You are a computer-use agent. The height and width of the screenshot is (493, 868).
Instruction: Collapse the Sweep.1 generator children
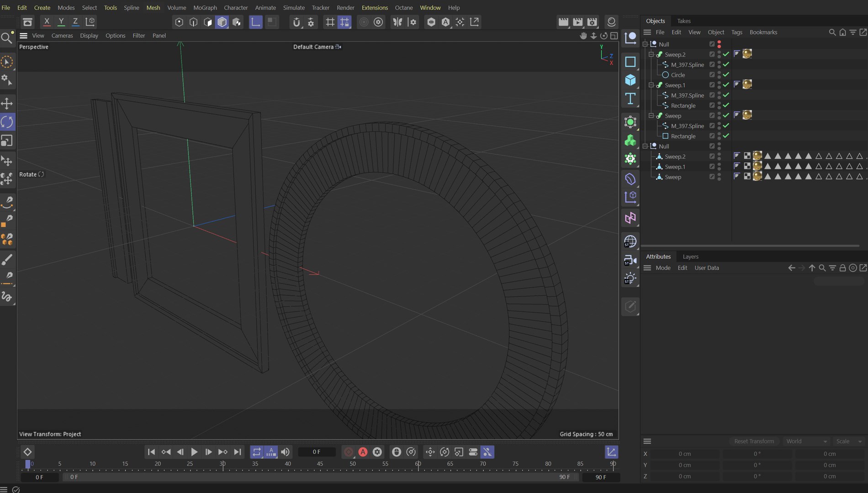651,85
